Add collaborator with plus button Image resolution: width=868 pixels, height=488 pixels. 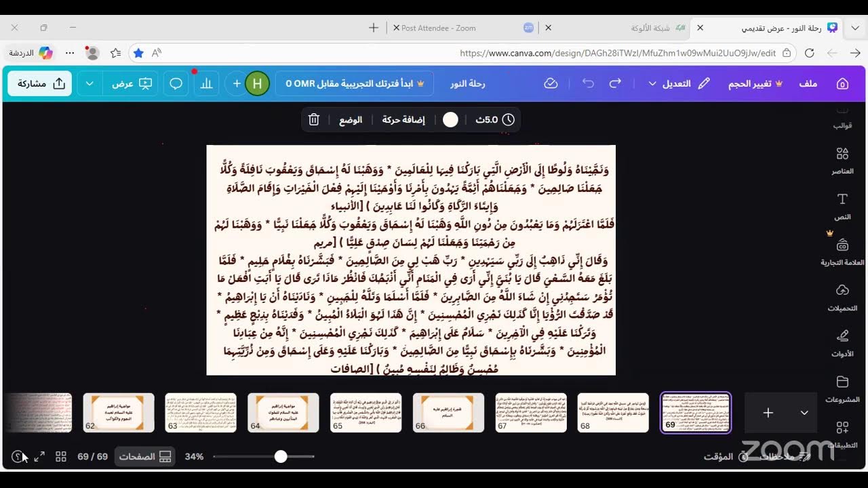click(x=236, y=83)
